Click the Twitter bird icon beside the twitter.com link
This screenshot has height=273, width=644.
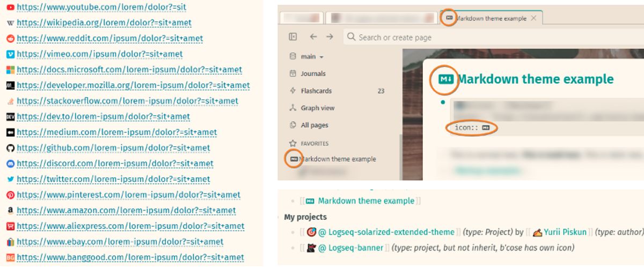[10, 179]
